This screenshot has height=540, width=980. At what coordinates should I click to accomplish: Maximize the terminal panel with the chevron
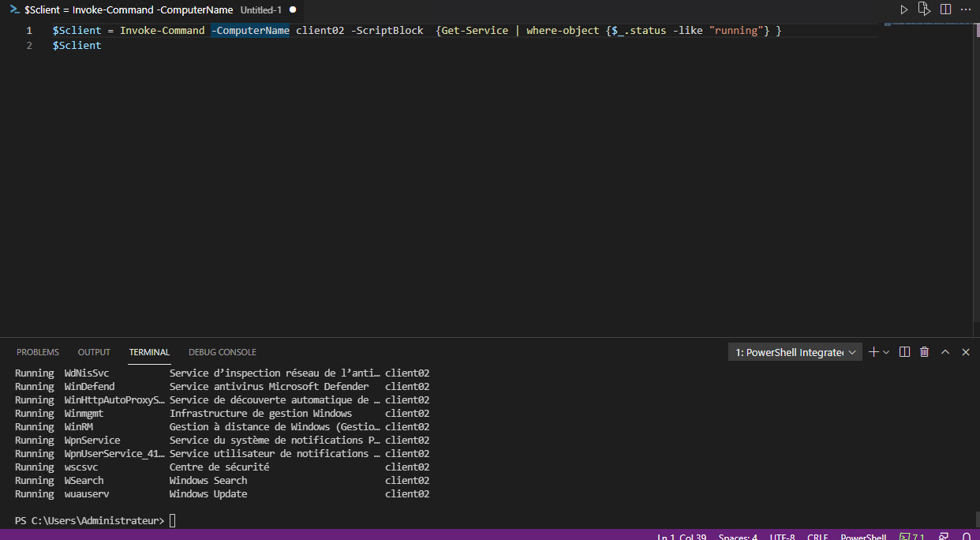(x=945, y=351)
